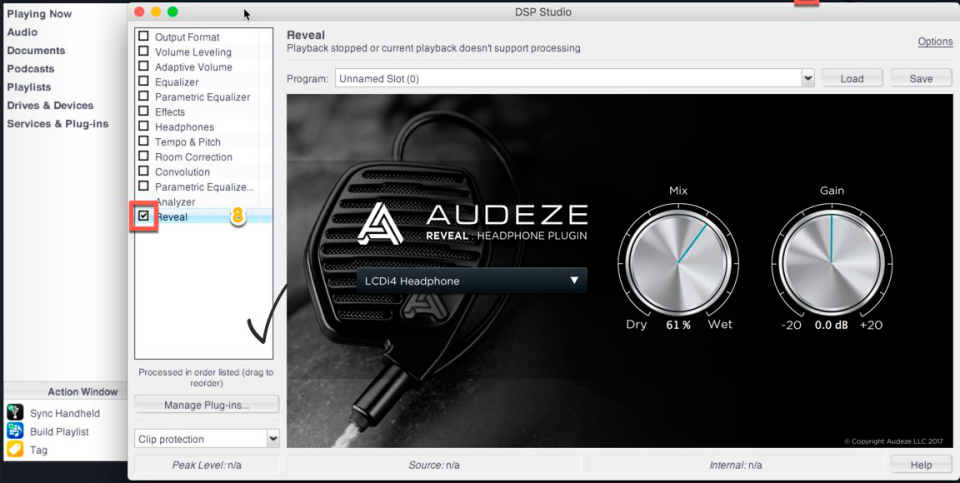Uncheck the Reveal plugin checkbox
This screenshot has width=960, height=483.
[x=143, y=216]
